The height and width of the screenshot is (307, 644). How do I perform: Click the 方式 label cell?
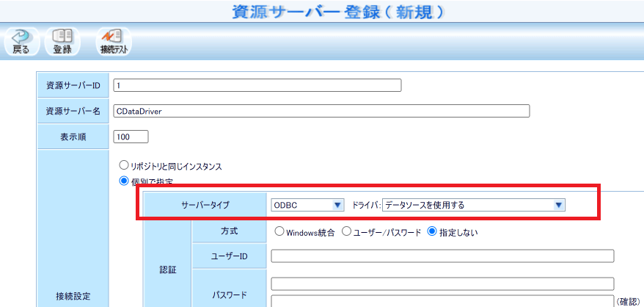click(229, 231)
